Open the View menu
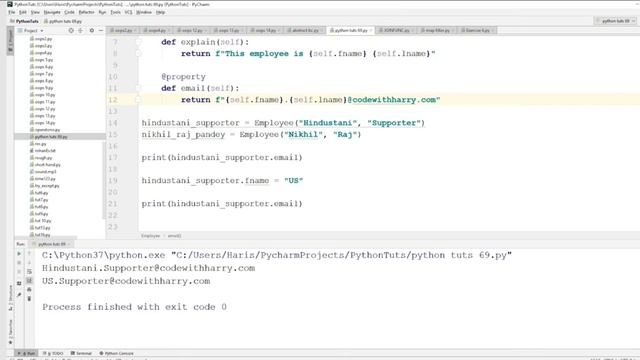640x360 pixels. (x=35, y=12)
